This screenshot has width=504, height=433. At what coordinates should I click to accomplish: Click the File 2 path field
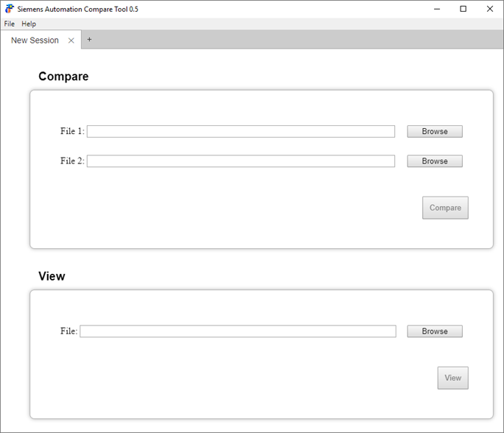(241, 161)
